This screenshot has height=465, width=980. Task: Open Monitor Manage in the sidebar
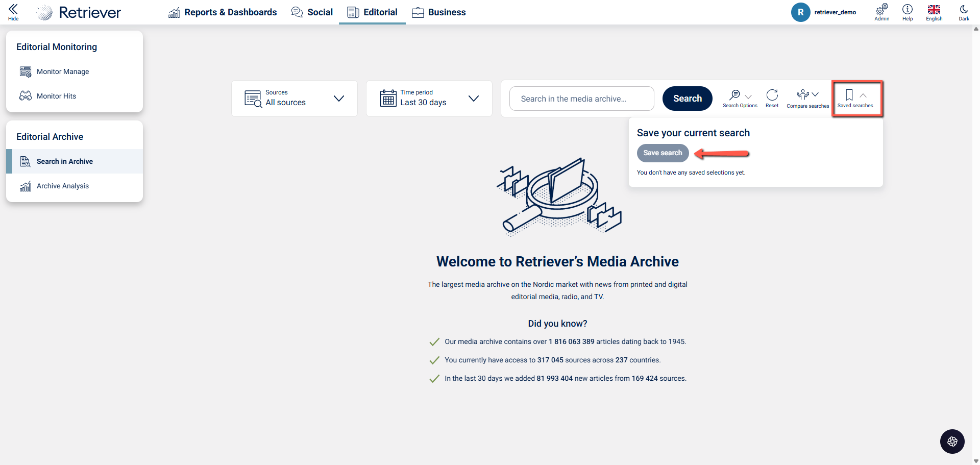[75, 71]
